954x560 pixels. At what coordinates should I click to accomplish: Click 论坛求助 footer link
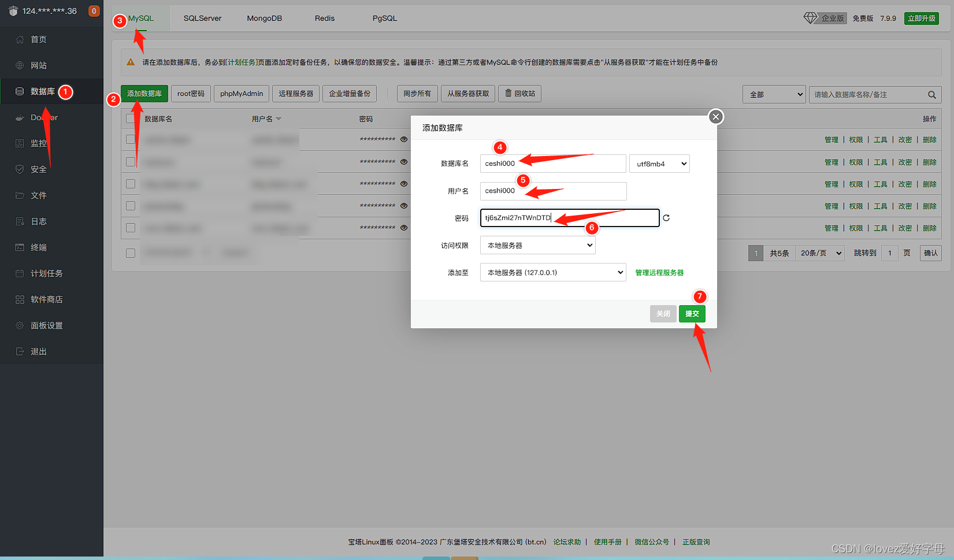pyautogui.click(x=567, y=542)
